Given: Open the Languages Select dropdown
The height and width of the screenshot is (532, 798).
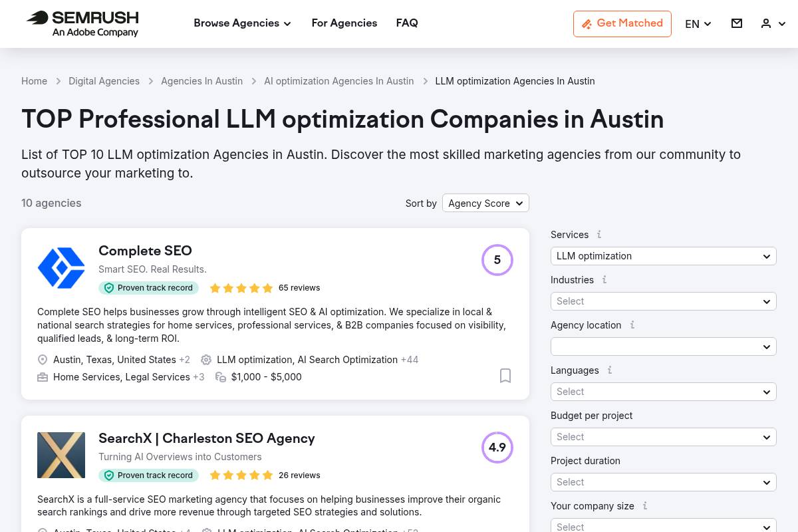Looking at the screenshot, I should tap(664, 392).
